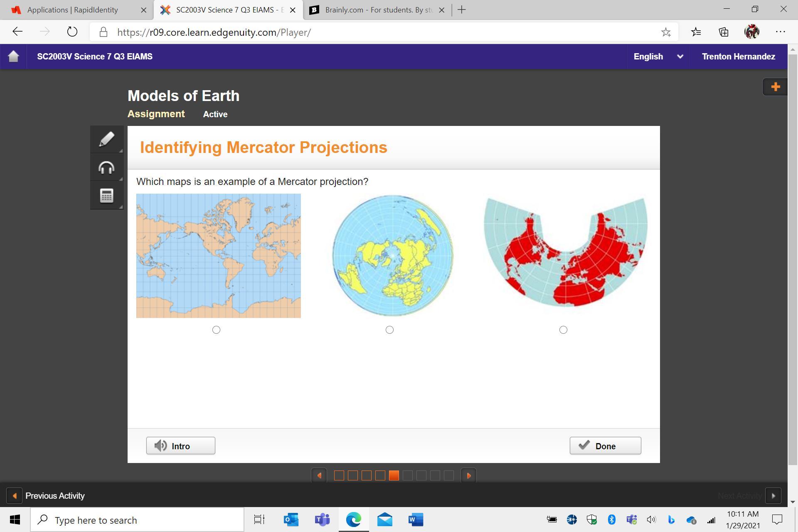
Task: Select the rectangular grid map radio button
Action: [216, 330]
